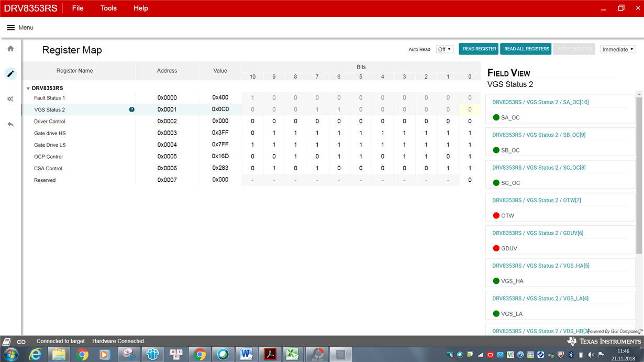Click the log pane icon in status bar

coord(7,342)
